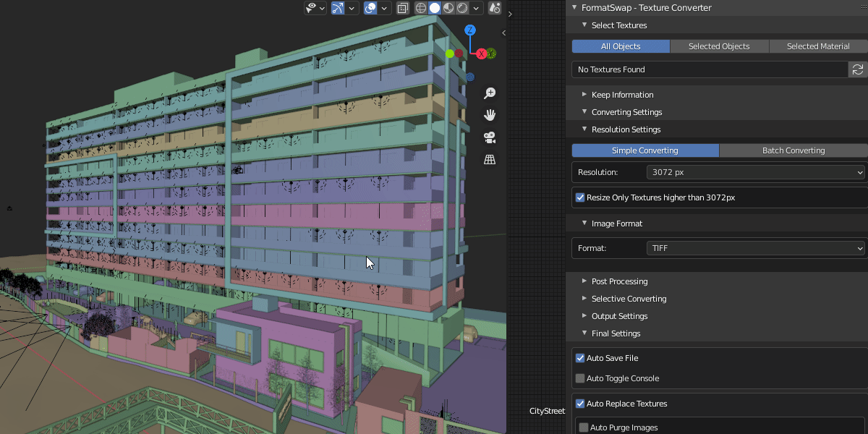Toggle the show gizmo button

coord(338,8)
